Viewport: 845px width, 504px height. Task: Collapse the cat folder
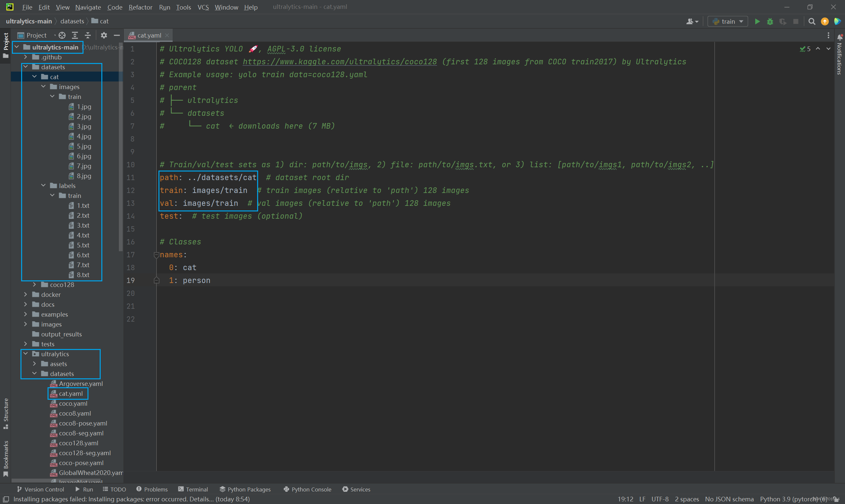(34, 77)
